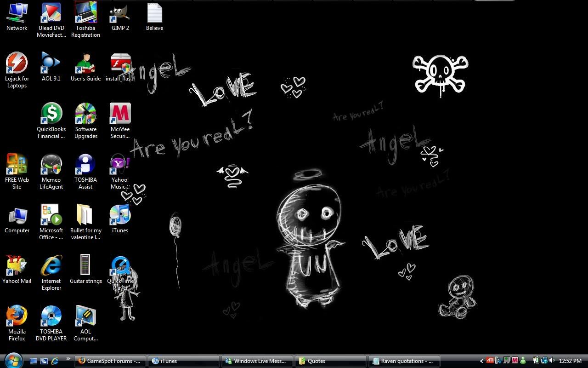Switch to the Quotes taskbar window
588x368 pixels.
[x=331, y=361]
